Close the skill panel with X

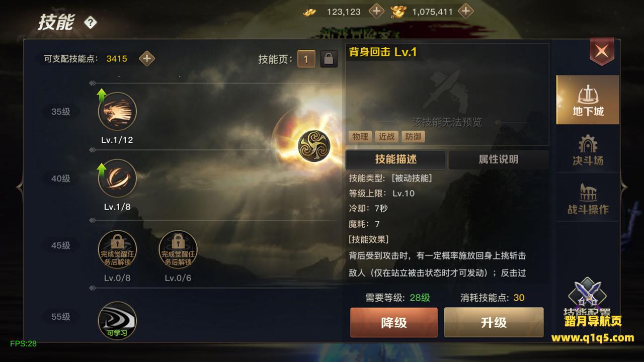tap(602, 51)
